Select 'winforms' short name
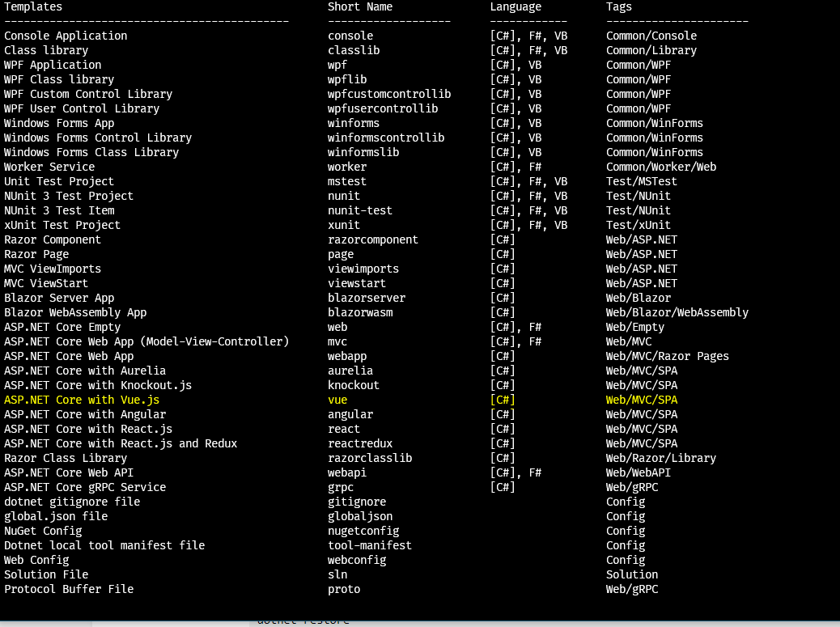The image size is (840, 627). [354, 123]
